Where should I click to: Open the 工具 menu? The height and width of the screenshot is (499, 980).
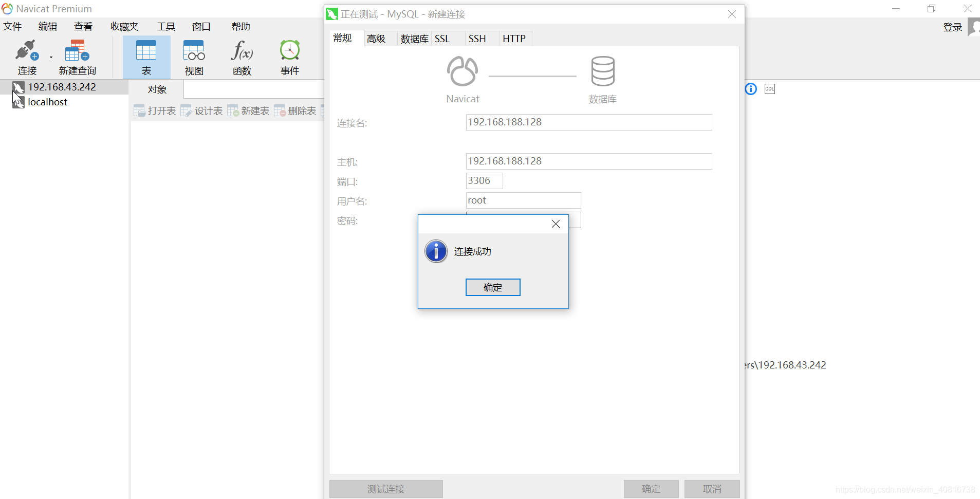[x=166, y=26]
